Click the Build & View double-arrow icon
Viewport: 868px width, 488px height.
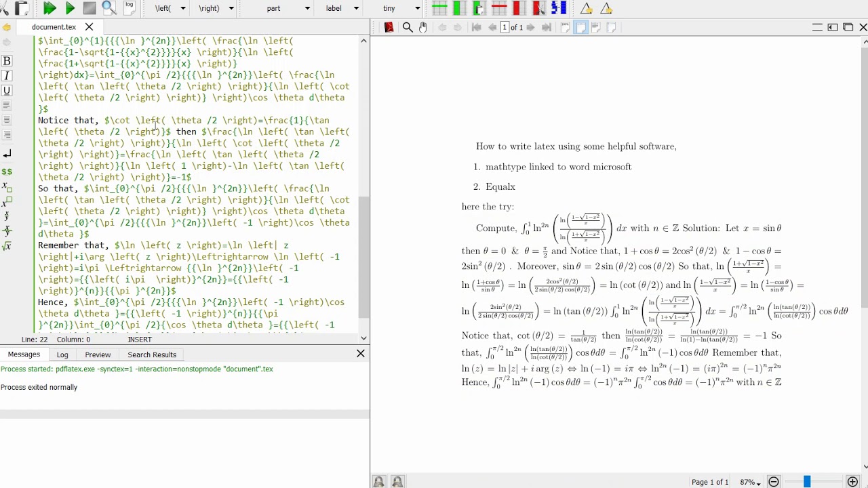[x=50, y=8]
